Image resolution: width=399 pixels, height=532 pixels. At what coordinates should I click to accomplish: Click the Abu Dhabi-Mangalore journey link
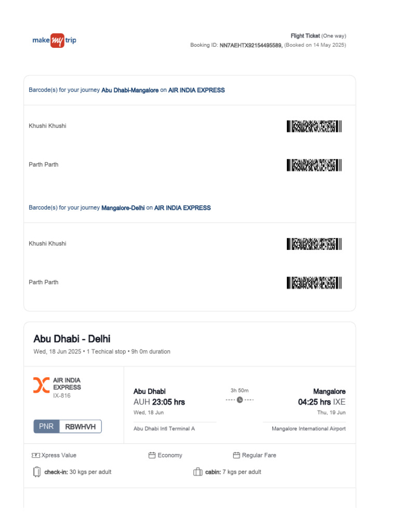tap(130, 90)
